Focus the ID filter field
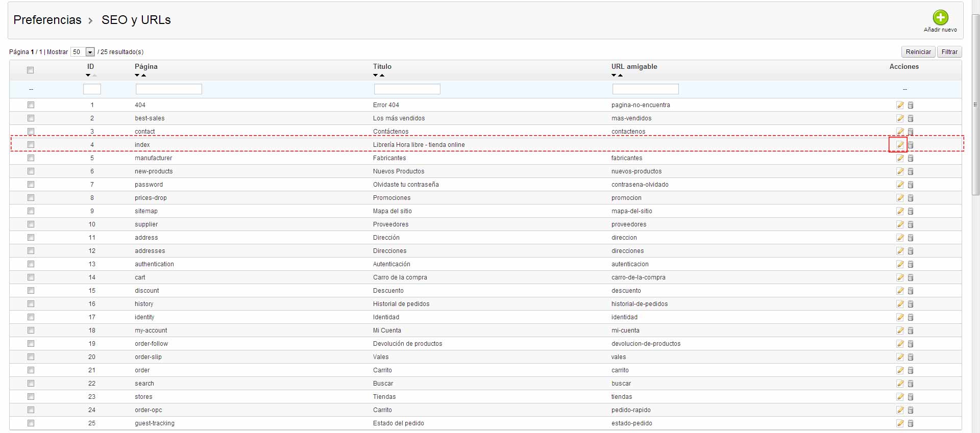The image size is (980, 433). click(x=92, y=89)
